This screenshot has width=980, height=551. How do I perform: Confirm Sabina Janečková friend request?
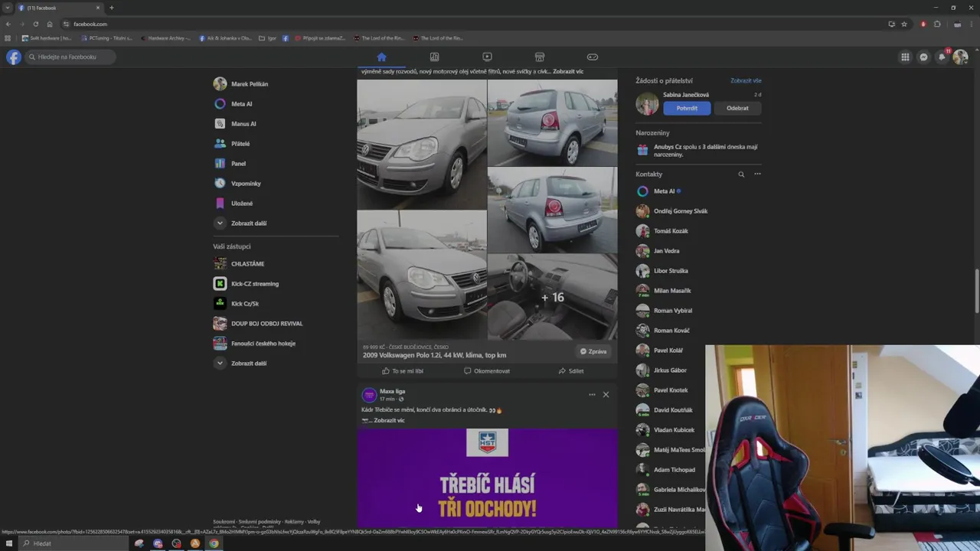coord(687,108)
